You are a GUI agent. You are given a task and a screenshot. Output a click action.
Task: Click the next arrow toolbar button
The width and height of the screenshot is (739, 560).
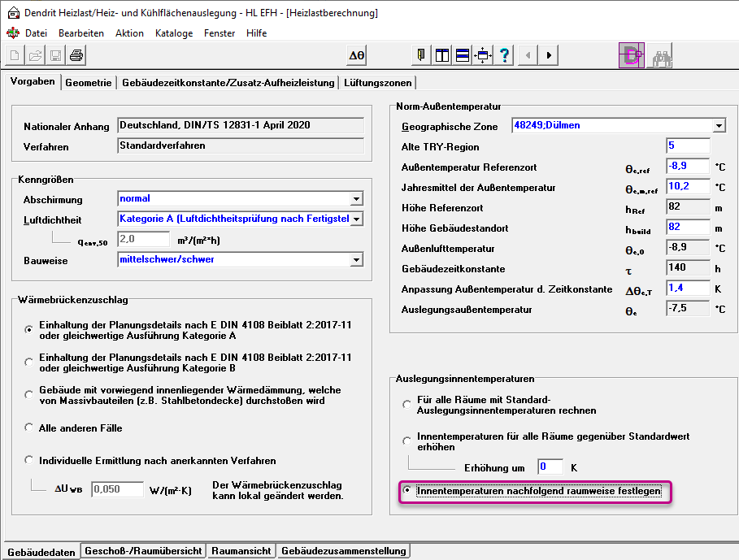pyautogui.click(x=549, y=55)
